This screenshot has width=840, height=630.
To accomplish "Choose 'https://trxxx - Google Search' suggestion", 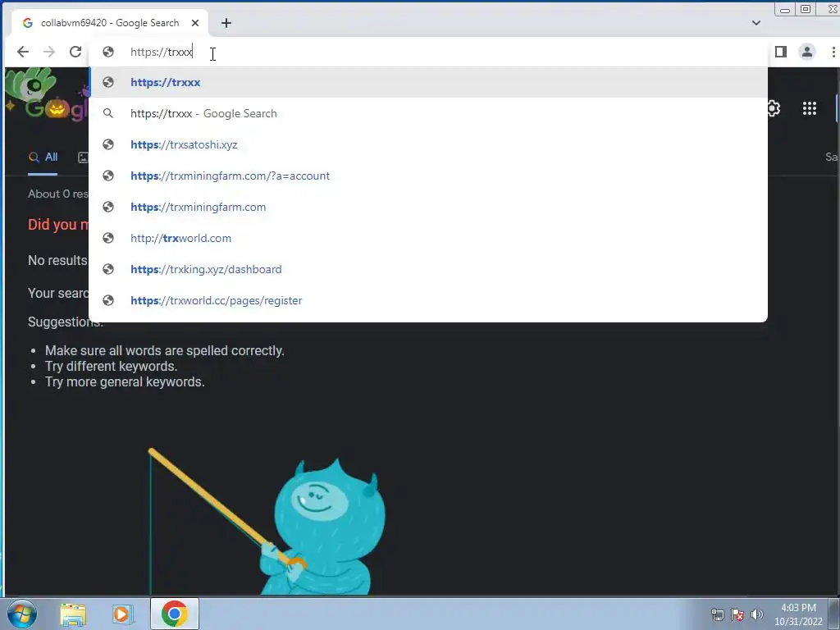I will click(428, 113).
